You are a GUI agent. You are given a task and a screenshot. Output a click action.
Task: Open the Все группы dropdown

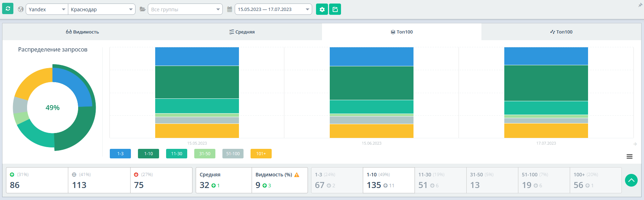(x=185, y=9)
